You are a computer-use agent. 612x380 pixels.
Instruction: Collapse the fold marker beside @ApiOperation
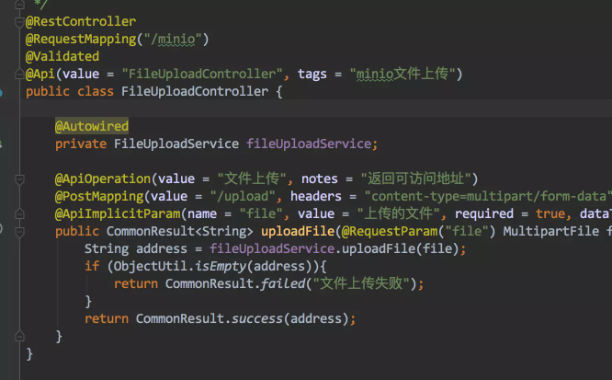[20, 179]
